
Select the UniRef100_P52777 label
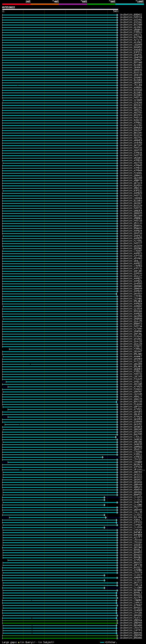pyautogui.click(x=131, y=507)
